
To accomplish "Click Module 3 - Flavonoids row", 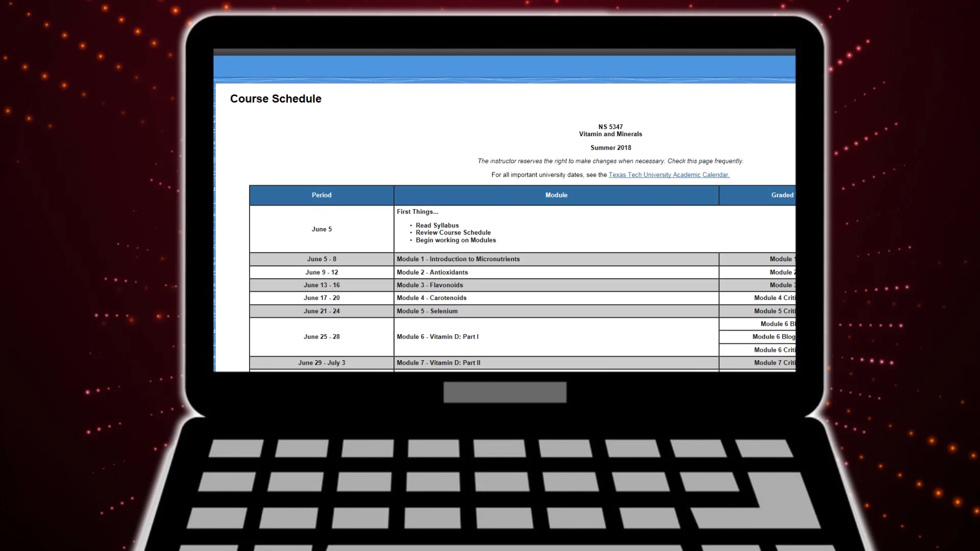I will coord(430,285).
